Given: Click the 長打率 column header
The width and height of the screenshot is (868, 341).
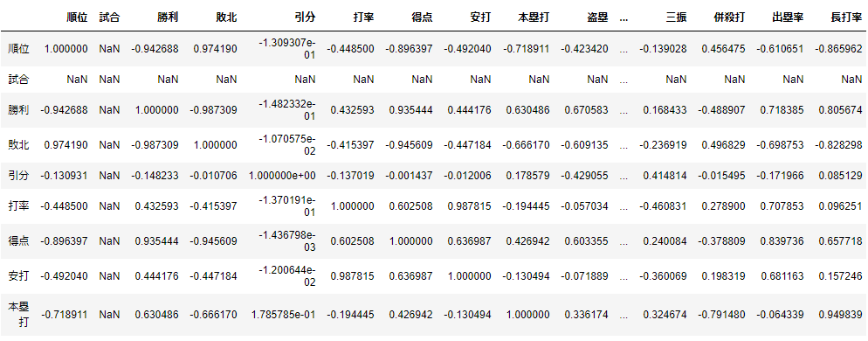Looking at the screenshot, I should tap(846, 17).
